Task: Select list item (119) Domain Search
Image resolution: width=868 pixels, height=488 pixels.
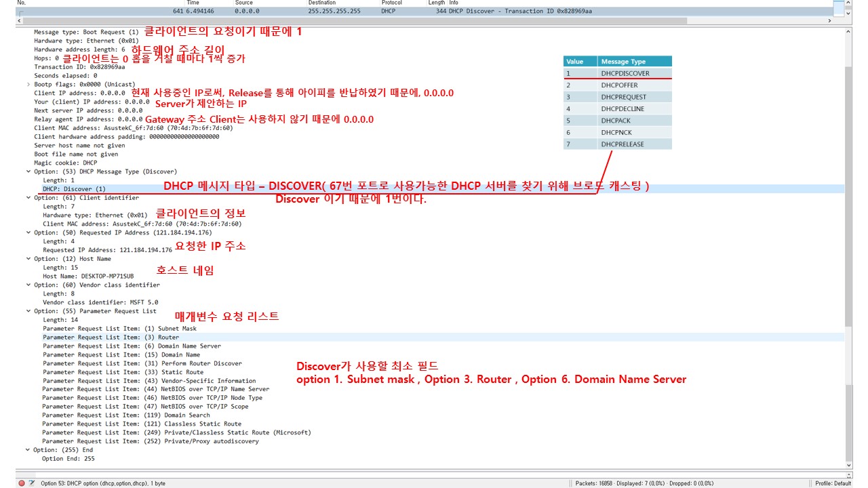Action: [126, 416]
